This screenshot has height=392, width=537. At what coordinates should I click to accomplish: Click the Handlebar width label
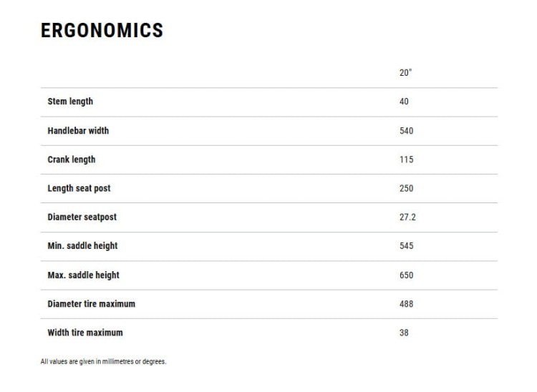(78, 131)
